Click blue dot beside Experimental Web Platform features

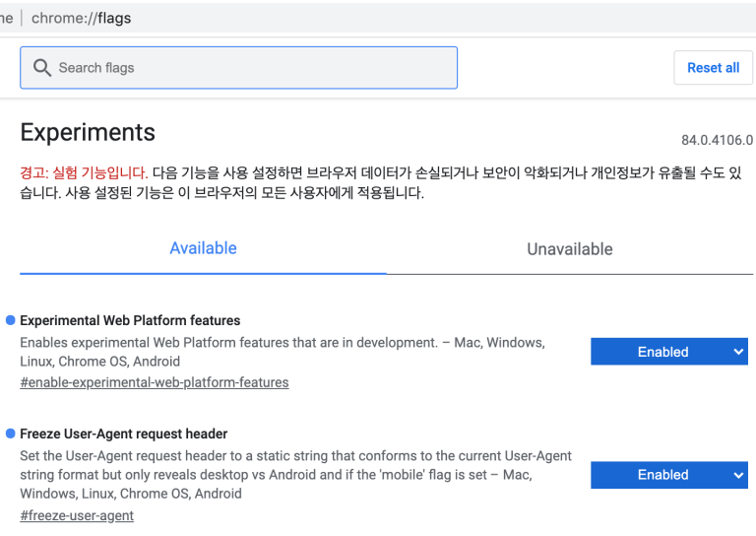[11, 320]
